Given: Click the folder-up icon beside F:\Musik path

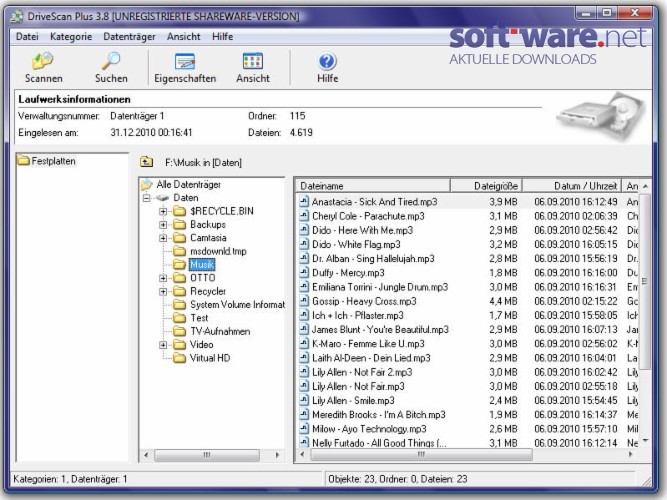Looking at the screenshot, I should 146,162.
